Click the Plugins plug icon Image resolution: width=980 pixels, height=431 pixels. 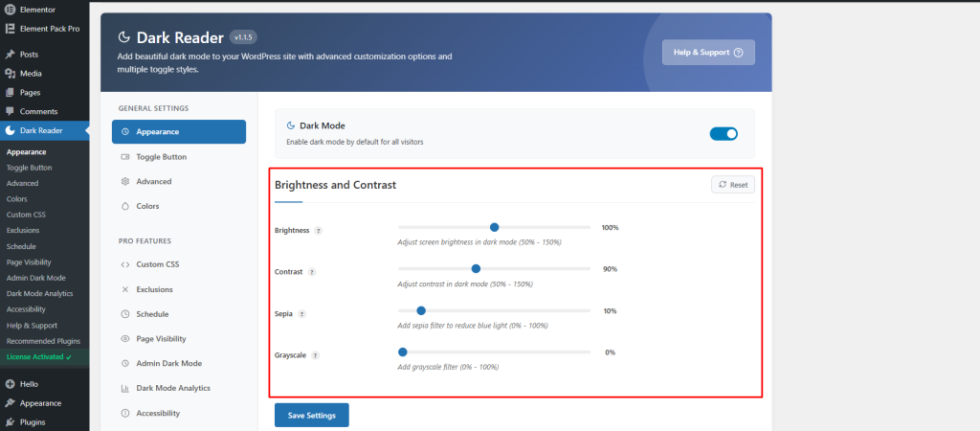(x=10, y=422)
